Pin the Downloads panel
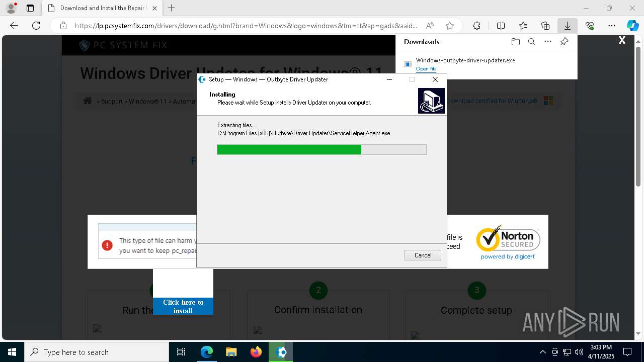Image resolution: width=644 pixels, height=362 pixels. point(564,42)
